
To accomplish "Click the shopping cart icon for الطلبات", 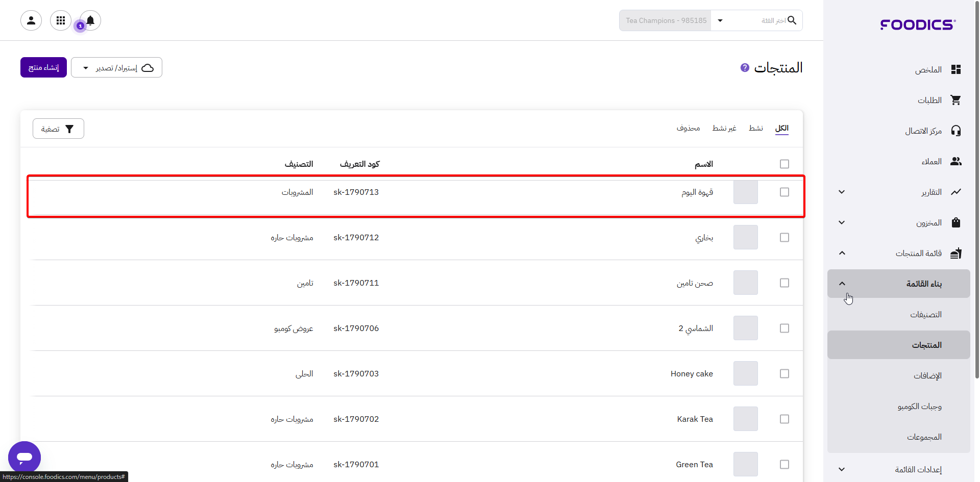I will click(x=955, y=100).
